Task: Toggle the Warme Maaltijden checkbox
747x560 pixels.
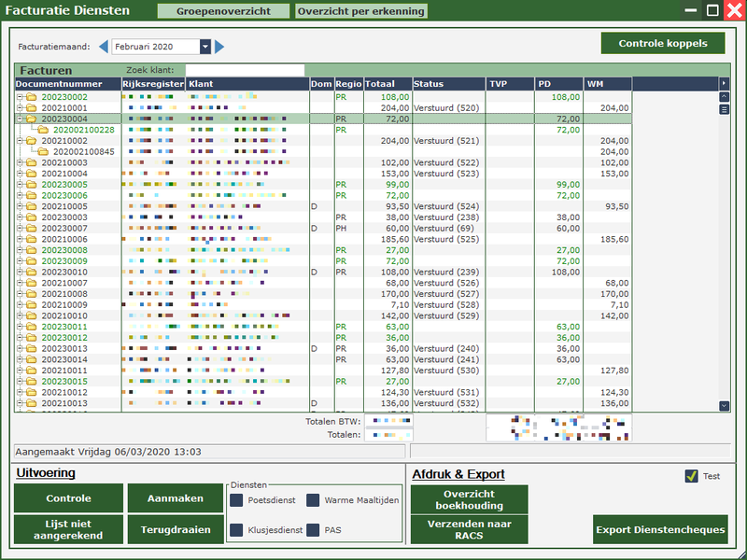Action: 314,500
